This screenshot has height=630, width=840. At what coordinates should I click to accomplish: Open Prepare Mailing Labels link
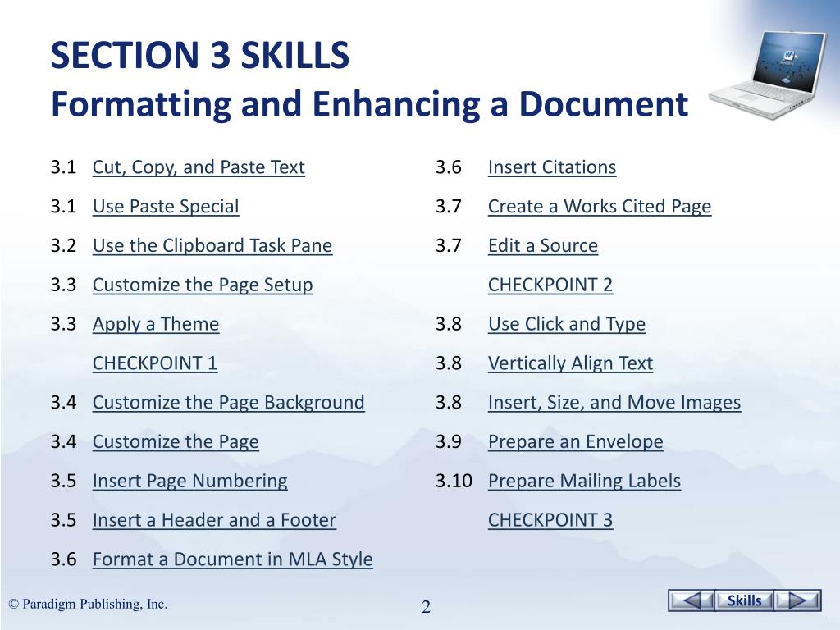[x=584, y=481]
